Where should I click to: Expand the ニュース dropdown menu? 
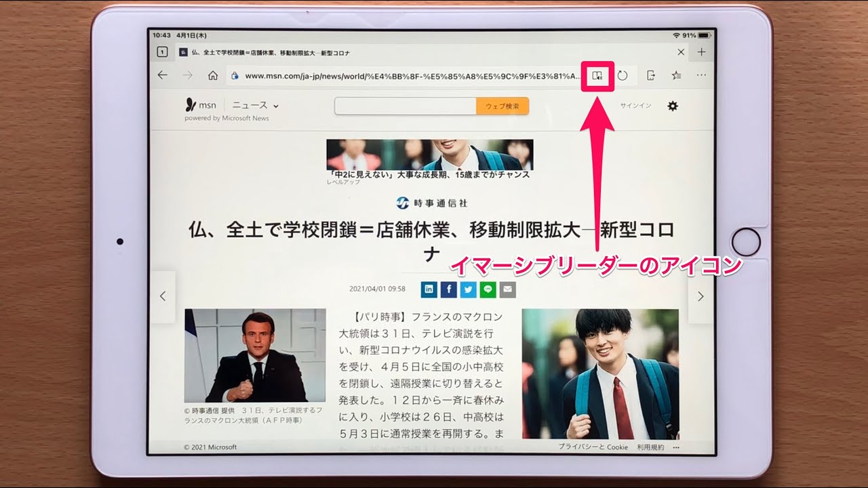pos(256,106)
